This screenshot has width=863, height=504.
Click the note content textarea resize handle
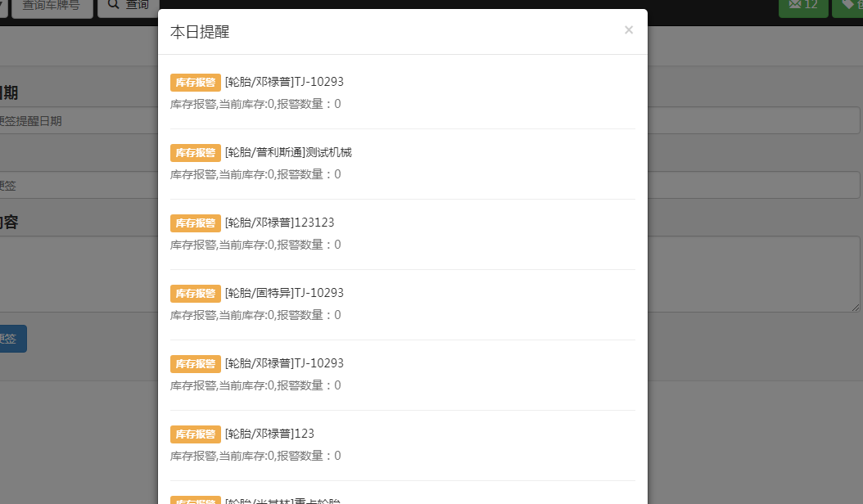(x=856, y=308)
